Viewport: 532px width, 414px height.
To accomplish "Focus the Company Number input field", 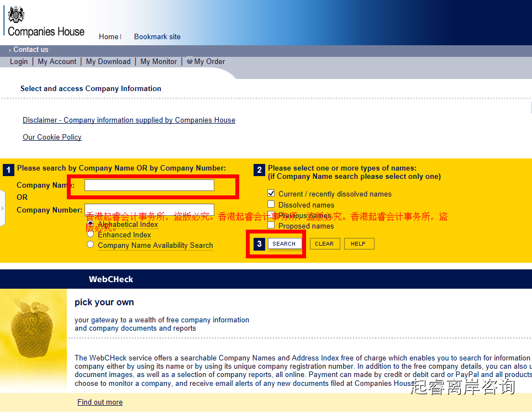I will point(149,210).
